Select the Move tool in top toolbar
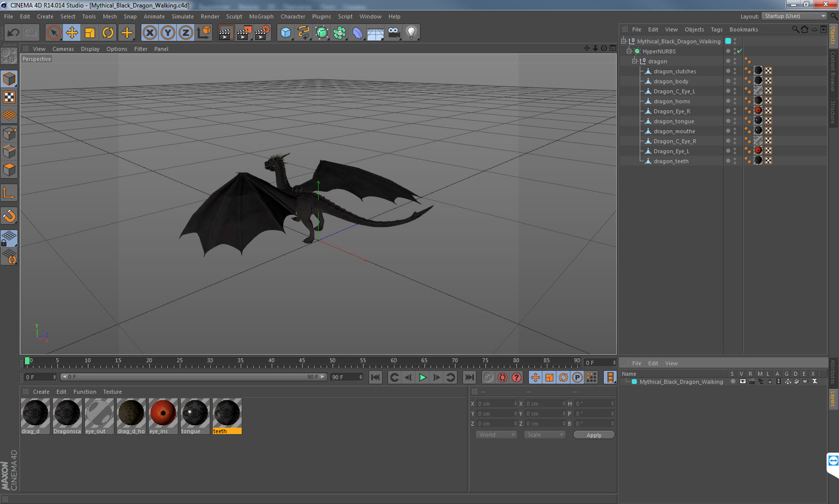 (x=72, y=33)
